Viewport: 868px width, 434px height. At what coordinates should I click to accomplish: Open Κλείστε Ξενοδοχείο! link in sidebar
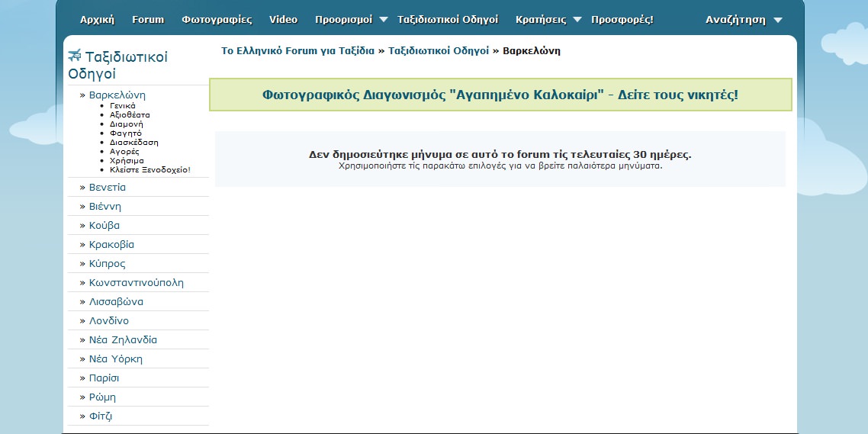[x=149, y=169]
